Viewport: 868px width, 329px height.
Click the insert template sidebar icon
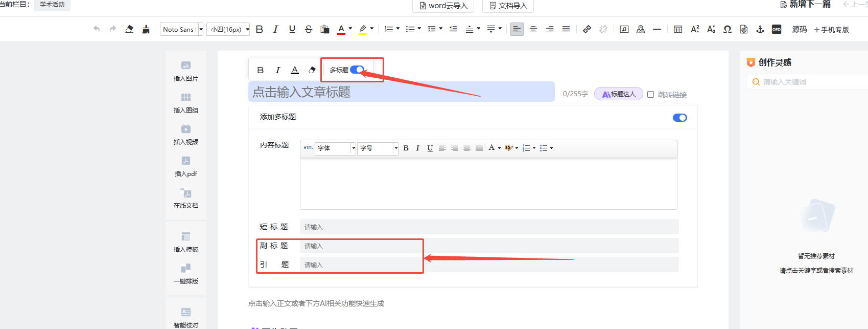pyautogui.click(x=186, y=236)
